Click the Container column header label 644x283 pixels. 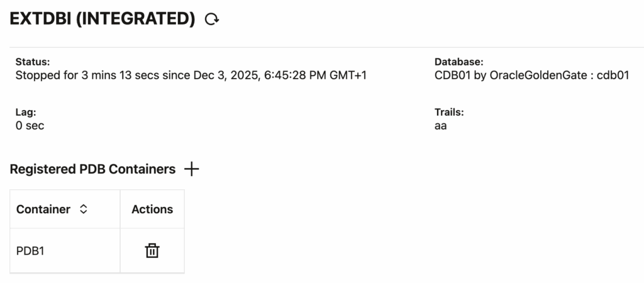(43, 209)
